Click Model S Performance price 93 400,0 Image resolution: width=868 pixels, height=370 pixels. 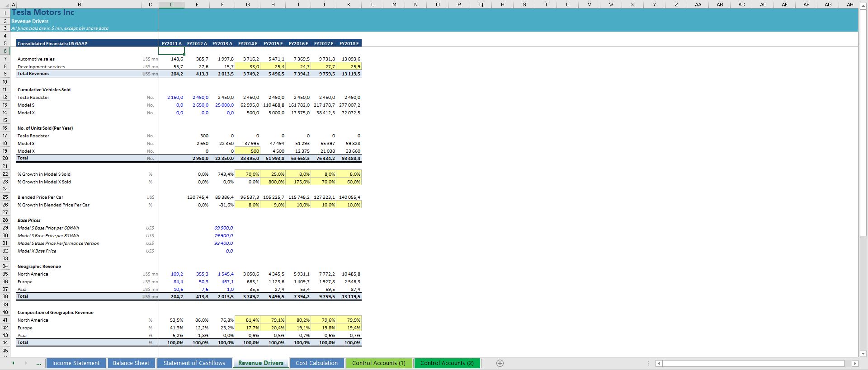222,243
